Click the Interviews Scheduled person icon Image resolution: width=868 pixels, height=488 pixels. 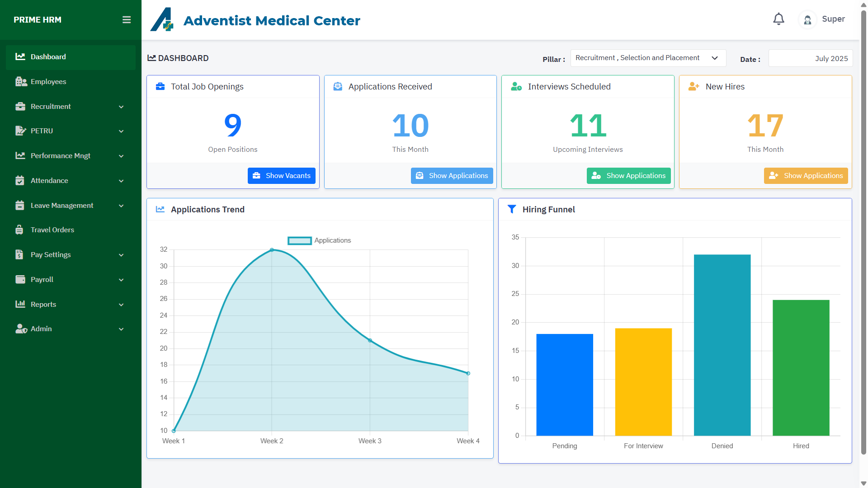point(516,86)
